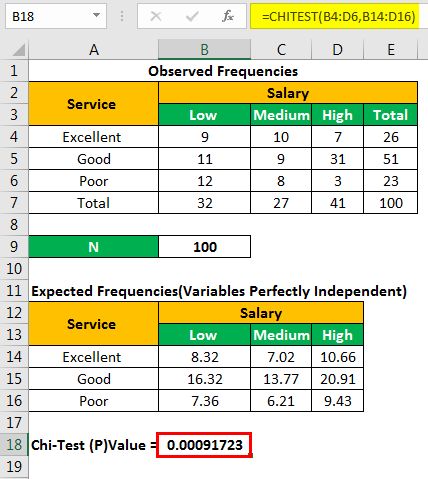Select cell C4 with value 10

pyautogui.click(x=281, y=137)
